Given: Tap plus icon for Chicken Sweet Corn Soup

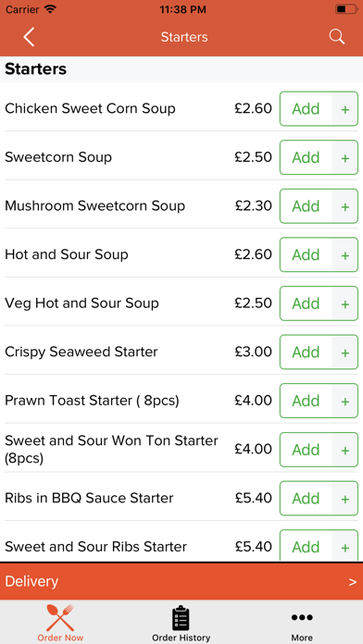Looking at the screenshot, I should click(x=344, y=109).
